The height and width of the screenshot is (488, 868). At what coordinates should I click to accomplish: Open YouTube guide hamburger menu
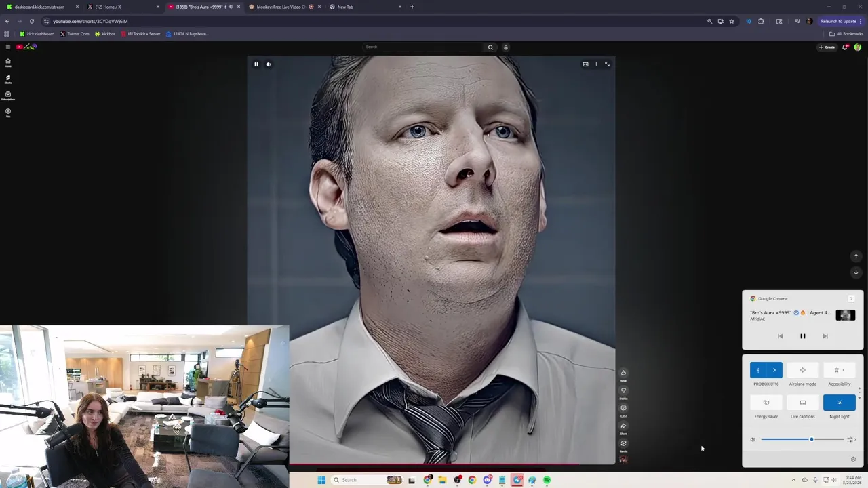pyautogui.click(x=8, y=47)
